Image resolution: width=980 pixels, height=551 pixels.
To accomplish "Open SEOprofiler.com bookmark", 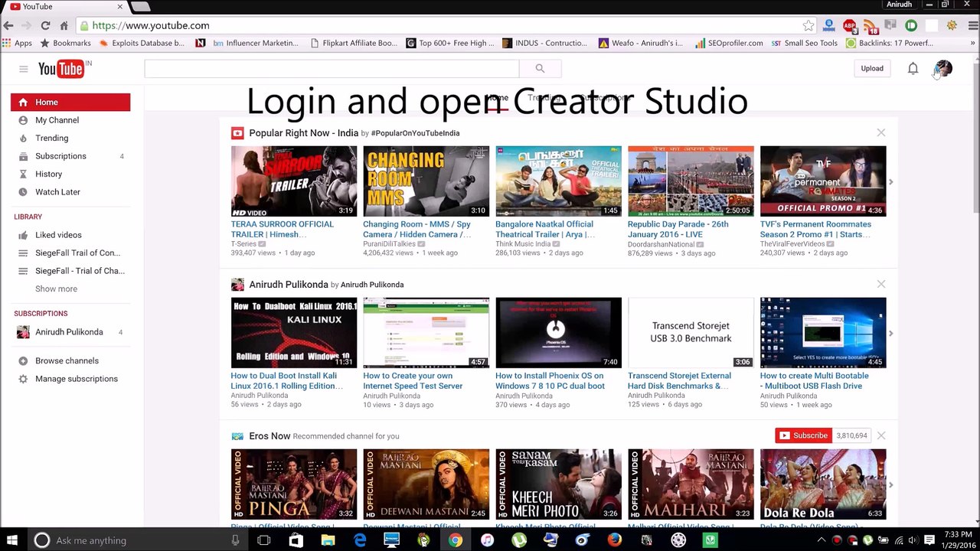I will (729, 43).
